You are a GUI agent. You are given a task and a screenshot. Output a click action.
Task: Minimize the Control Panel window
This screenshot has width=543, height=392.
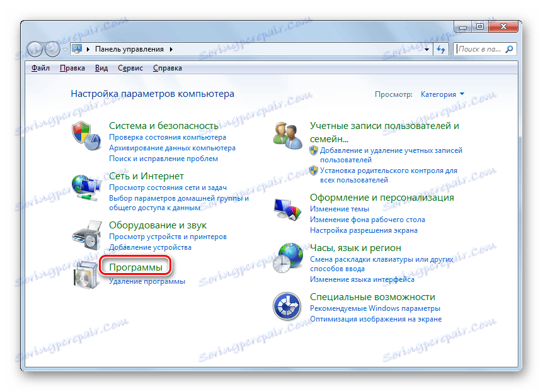(x=462, y=26)
